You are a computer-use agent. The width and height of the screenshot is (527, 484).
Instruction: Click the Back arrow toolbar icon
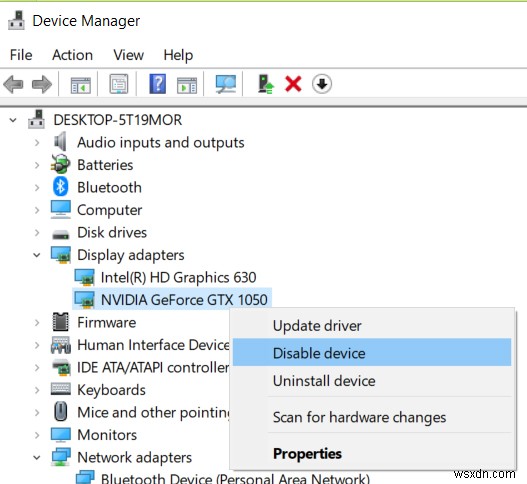tap(13, 84)
